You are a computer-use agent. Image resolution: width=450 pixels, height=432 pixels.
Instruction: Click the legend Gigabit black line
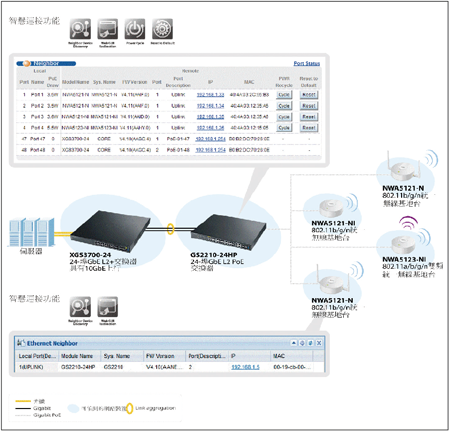click(23, 408)
